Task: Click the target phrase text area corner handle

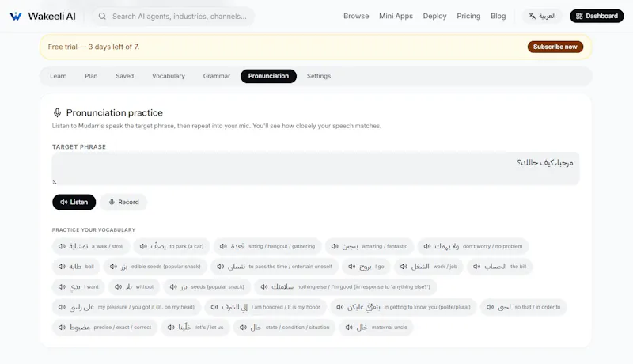Action: [x=55, y=183]
